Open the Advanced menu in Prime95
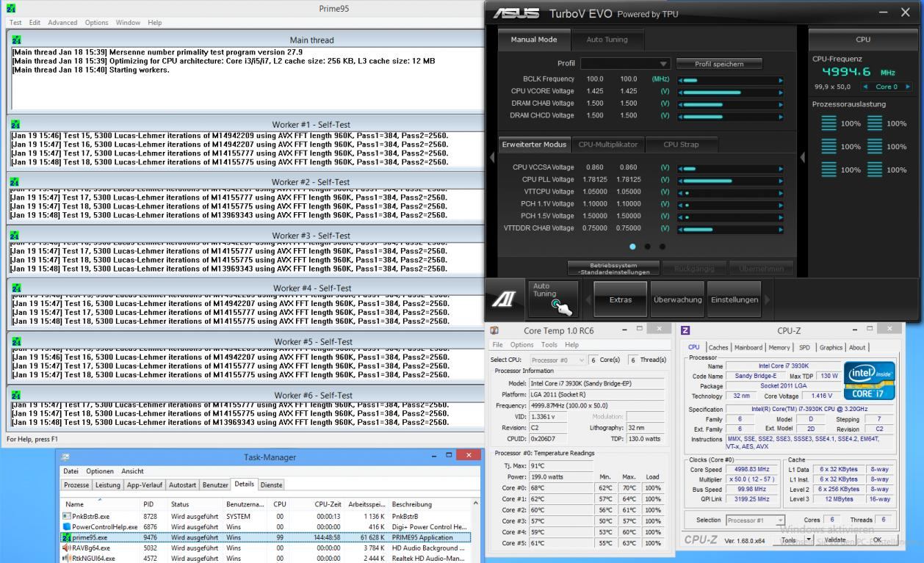Screen dimensions: 924x563 (62, 23)
